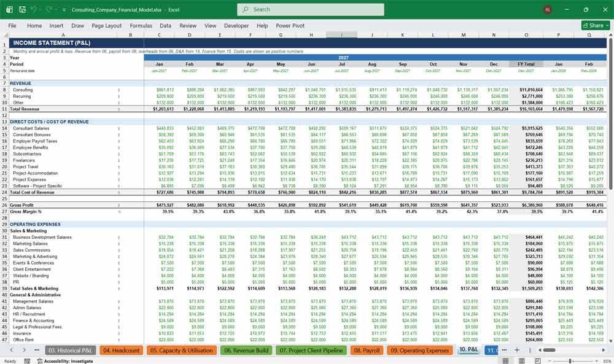
Task: Click the Search box in title bar
Action: (x=311, y=9)
